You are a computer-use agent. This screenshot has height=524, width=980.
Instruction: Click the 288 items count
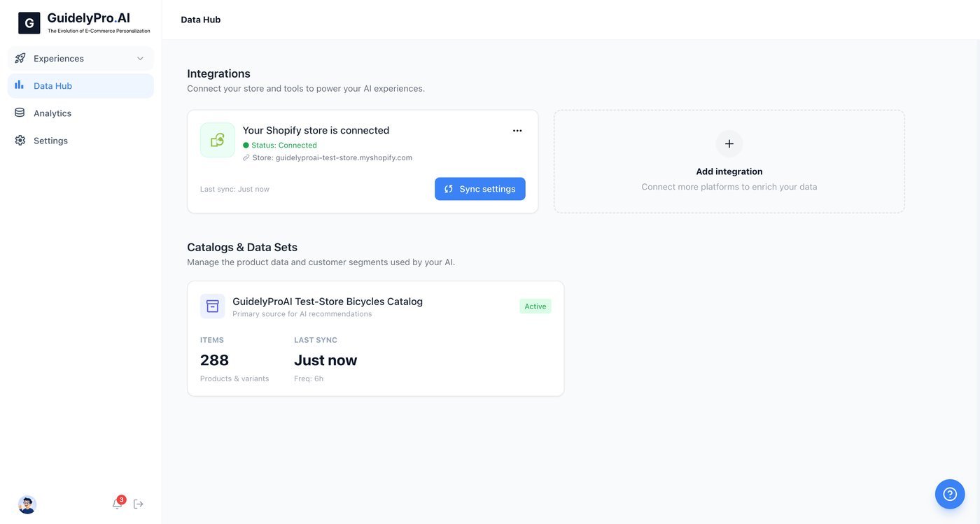(214, 360)
